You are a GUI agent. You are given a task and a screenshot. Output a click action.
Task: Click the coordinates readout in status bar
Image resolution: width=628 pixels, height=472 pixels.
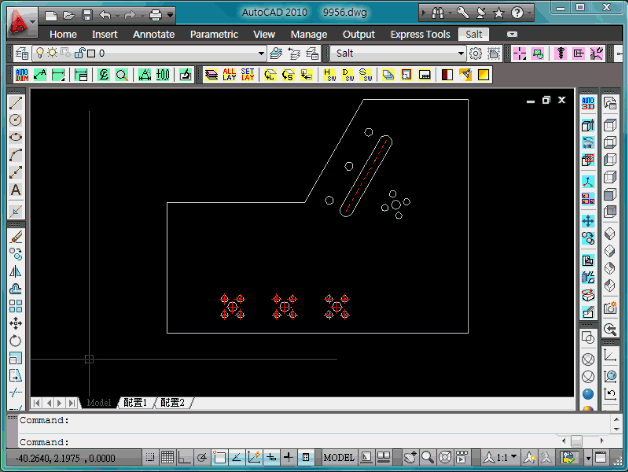click(x=65, y=458)
